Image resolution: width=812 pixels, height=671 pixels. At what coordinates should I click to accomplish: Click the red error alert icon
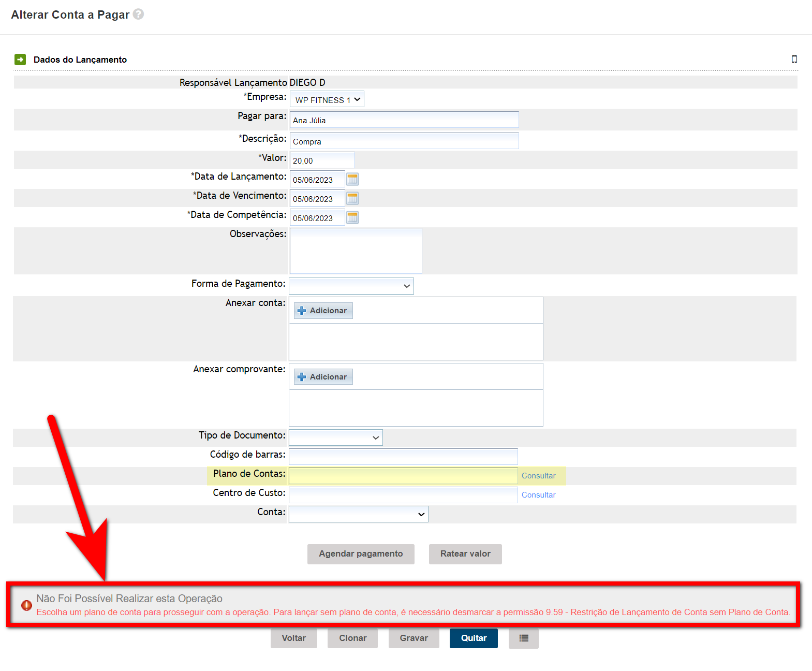26,605
